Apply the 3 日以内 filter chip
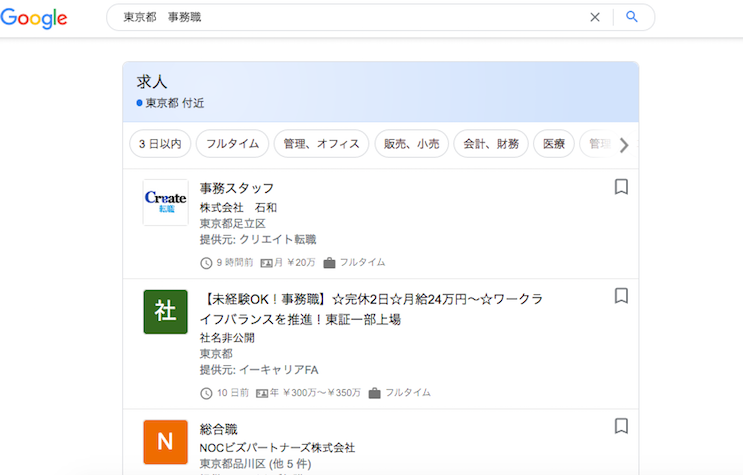743x475 pixels. tap(160, 144)
